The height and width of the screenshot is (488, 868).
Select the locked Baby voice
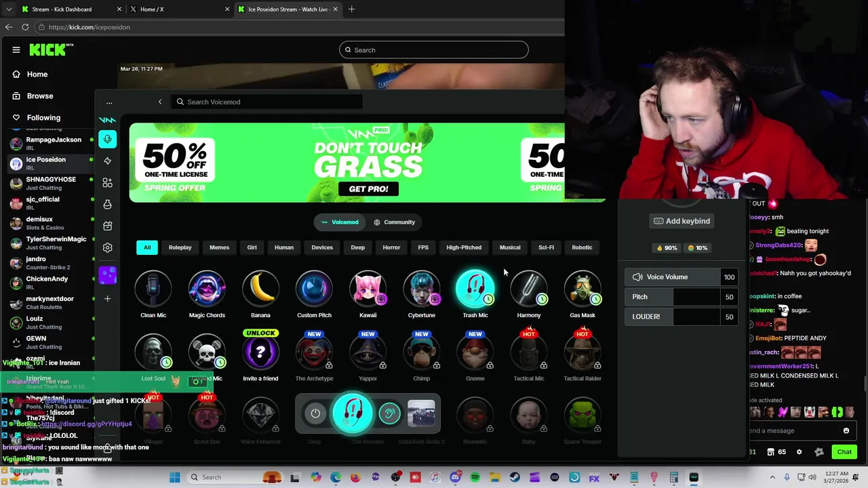(x=528, y=415)
